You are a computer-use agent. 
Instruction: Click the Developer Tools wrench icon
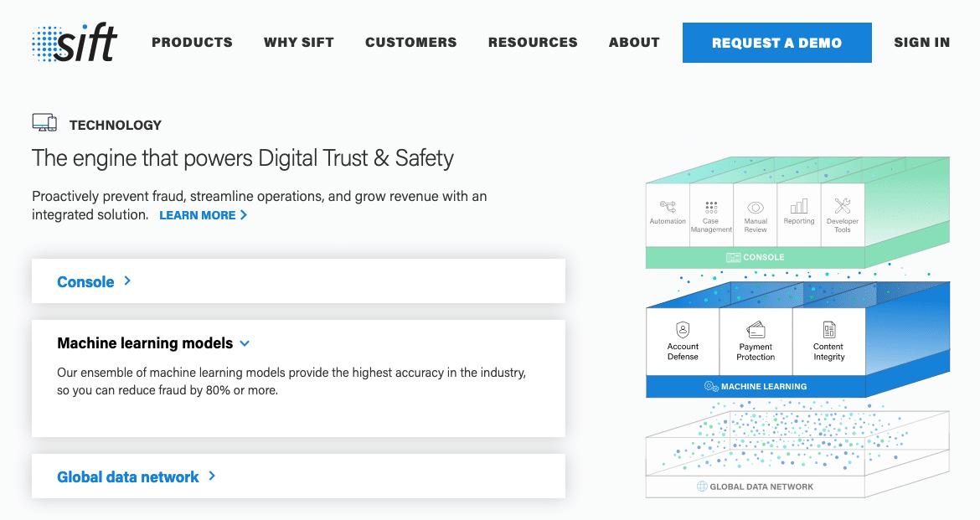pyautogui.click(x=843, y=206)
